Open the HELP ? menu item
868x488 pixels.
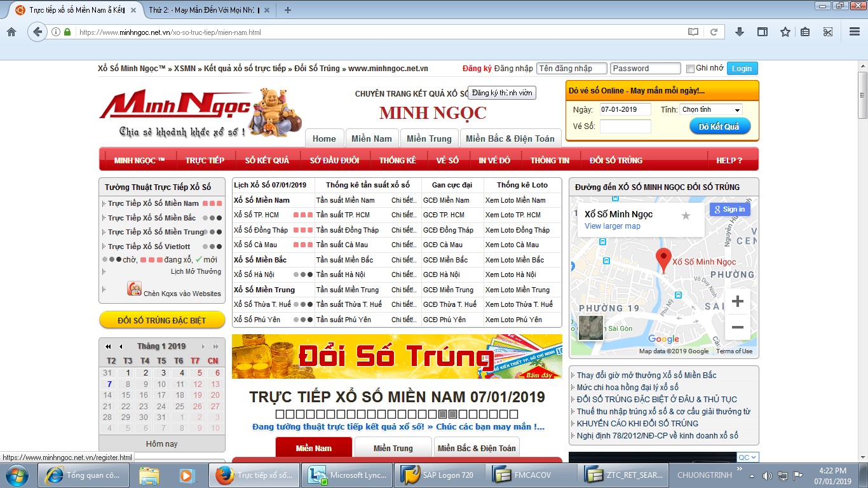point(729,160)
